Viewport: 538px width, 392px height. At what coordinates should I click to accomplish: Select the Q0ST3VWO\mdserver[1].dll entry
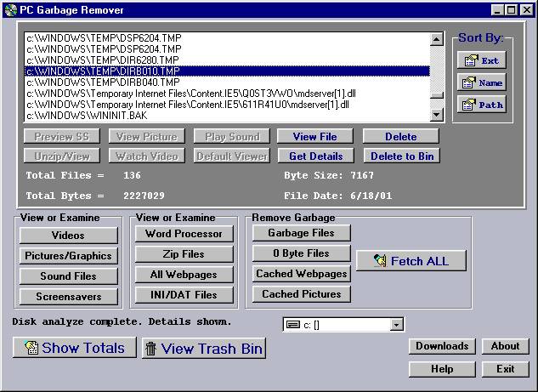coord(227,94)
